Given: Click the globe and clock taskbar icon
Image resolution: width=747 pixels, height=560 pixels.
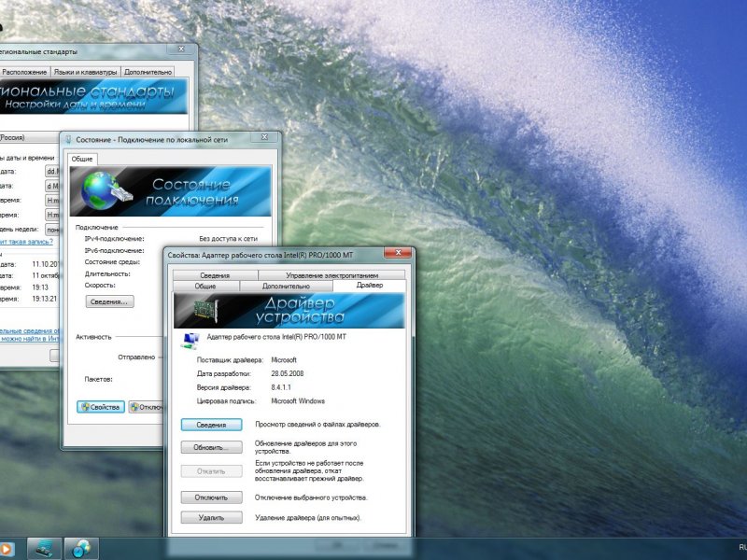Looking at the screenshot, I should pyautogui.click(x=81, y=549).
